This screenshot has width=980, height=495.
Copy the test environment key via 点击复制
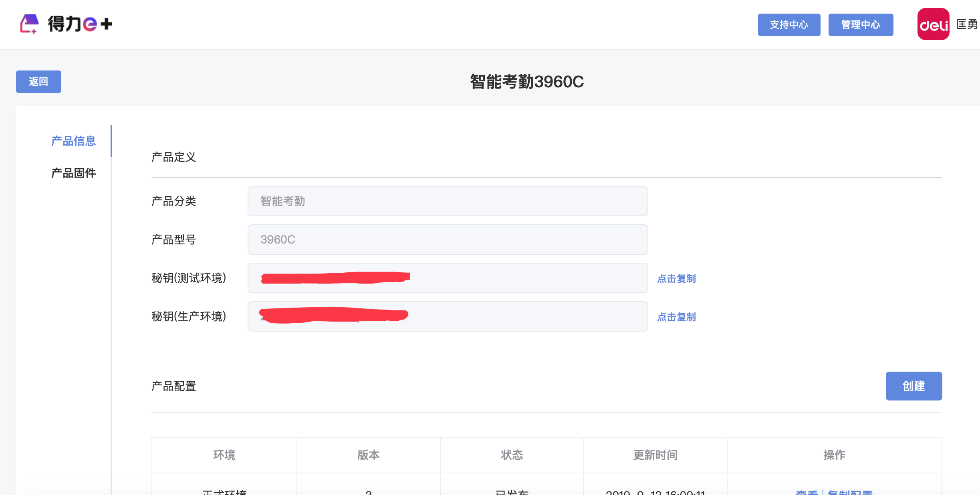click(x=676, y=278)
